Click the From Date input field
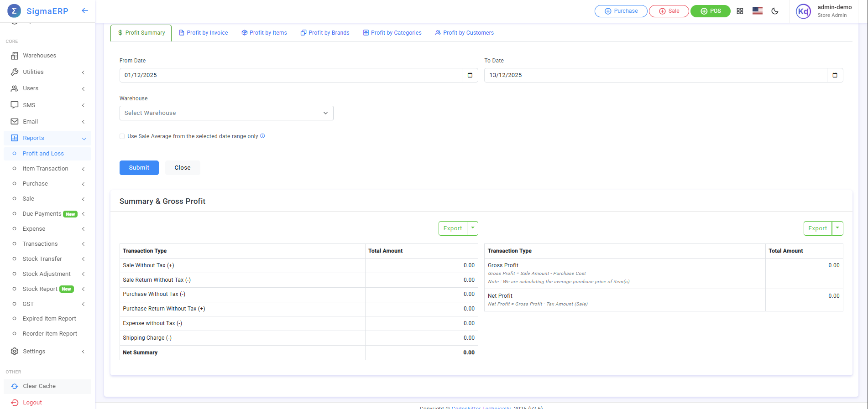 pyautogui.click(x=291, y=75)
